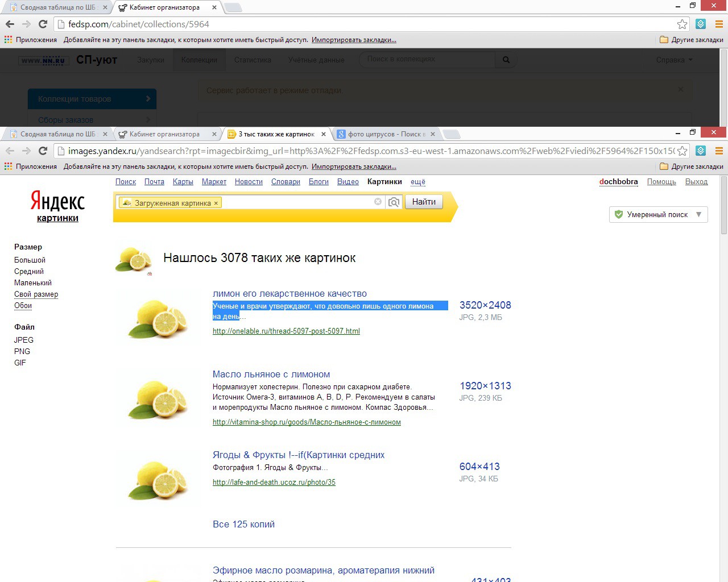Open Закупки menu on fedsp.com
This screenshot has height=582, width=728.
tap(151, 60)
